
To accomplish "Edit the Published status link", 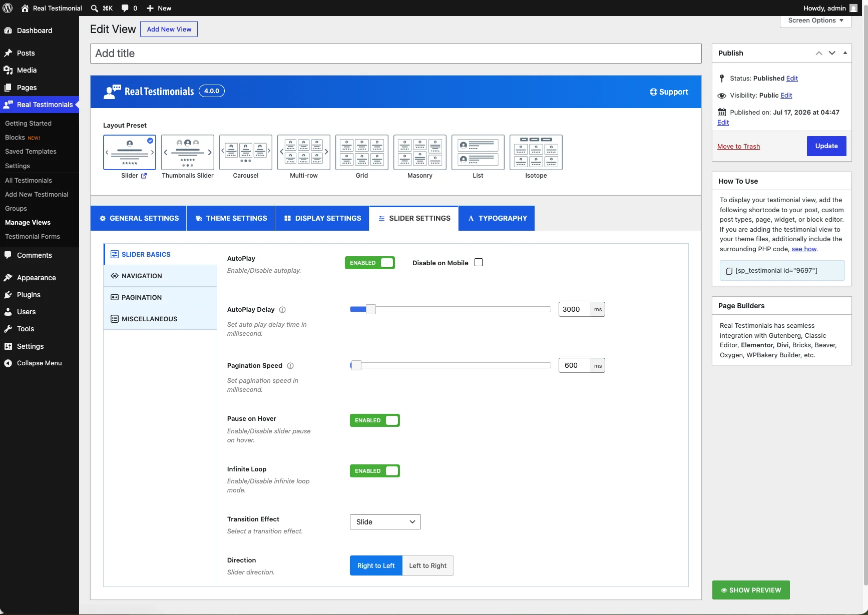I will point(792,79).
